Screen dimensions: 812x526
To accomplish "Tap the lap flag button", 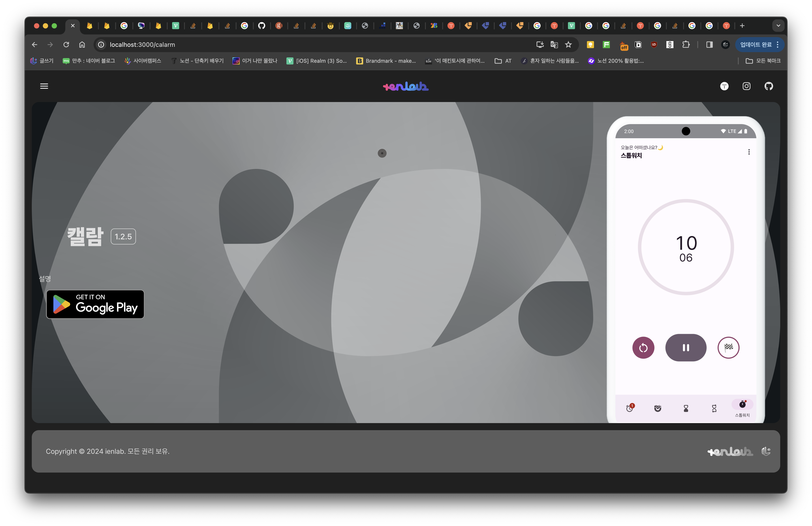I will pyautogui.click(x=728, y=348).
